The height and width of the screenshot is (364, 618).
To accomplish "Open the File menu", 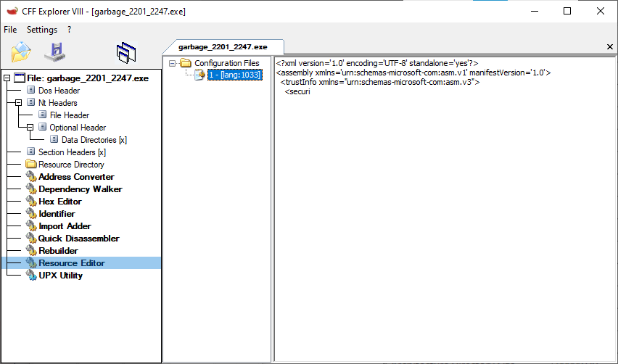I will [10, 30].
